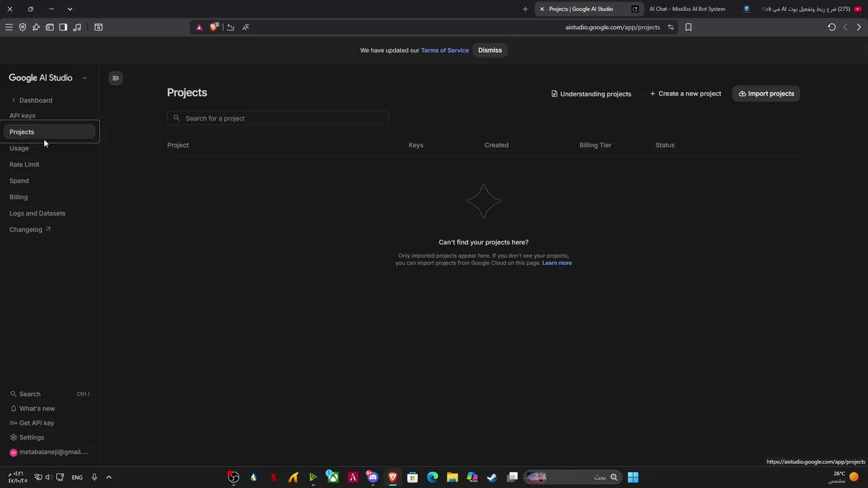Toggle the browser sidebar panel icon

pyautogui.click(x=63, y=27)
